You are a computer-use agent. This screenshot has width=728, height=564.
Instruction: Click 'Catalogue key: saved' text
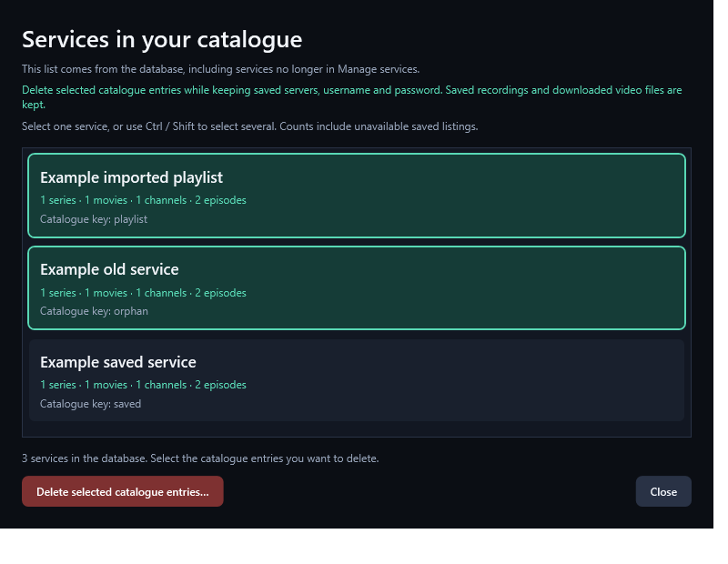(x=90, y=404)
